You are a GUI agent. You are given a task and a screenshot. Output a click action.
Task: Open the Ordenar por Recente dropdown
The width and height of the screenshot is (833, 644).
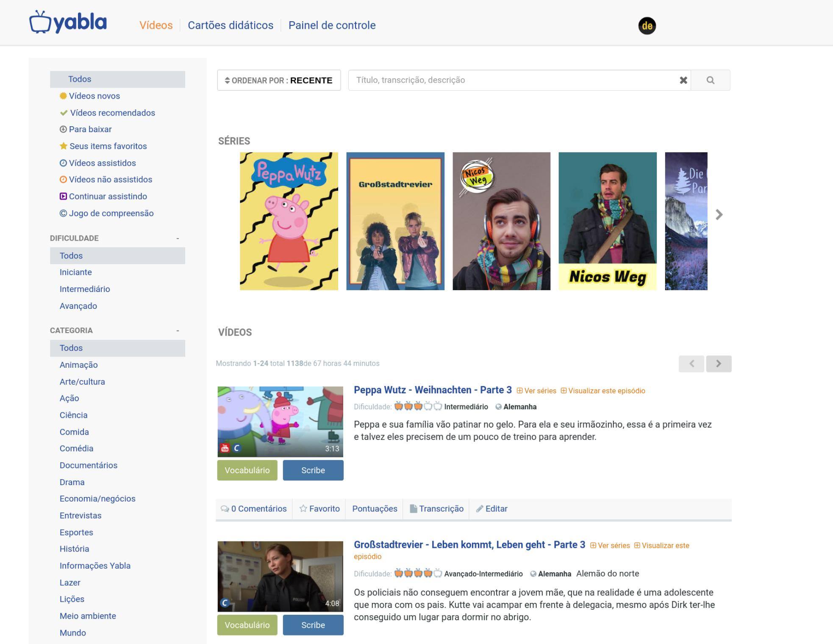point(279,80)
